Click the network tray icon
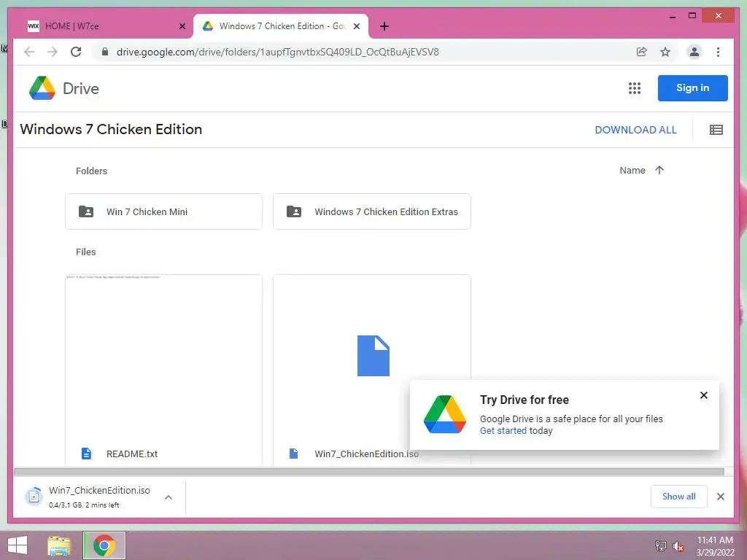747x560 pixels. pyautogui.click(x=661, y=545)
